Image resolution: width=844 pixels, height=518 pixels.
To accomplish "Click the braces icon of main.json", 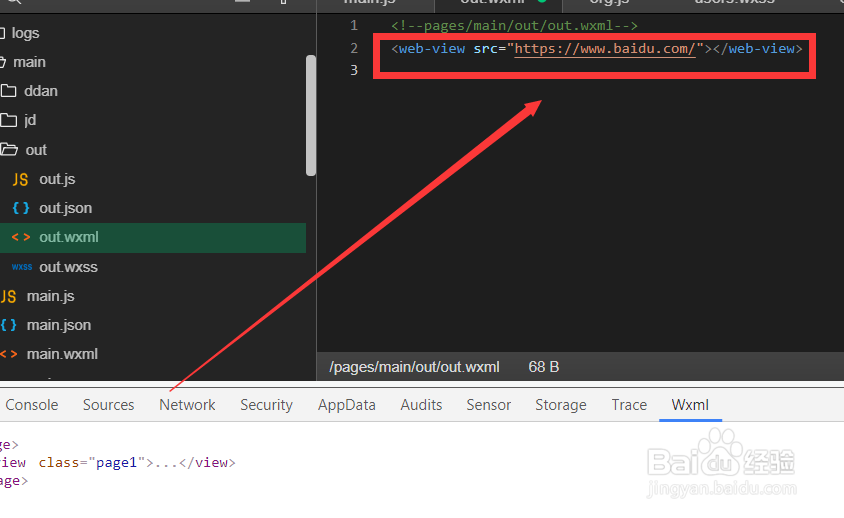I will (x=8, y=325).
